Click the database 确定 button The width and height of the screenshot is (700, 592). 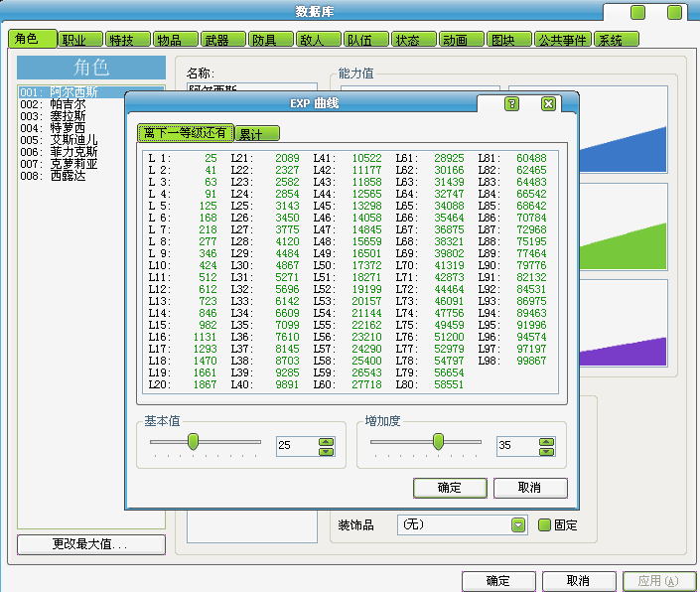tap(498, 581)
